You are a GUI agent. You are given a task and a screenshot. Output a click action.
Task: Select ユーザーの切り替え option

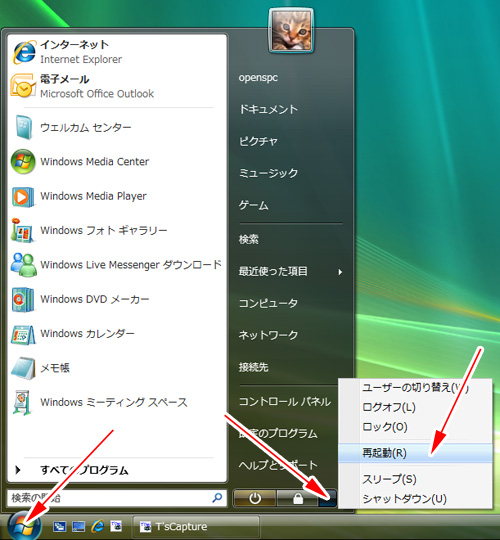pos(415,388)
